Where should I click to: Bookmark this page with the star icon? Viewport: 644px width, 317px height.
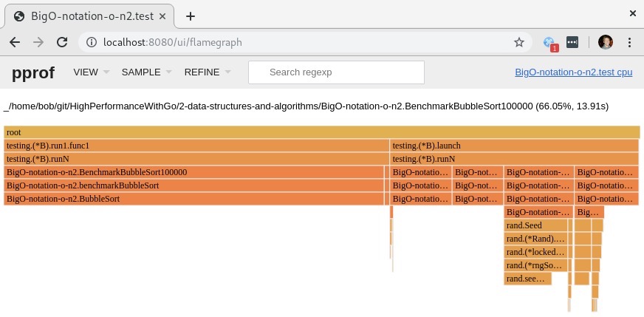pos(519,42)
